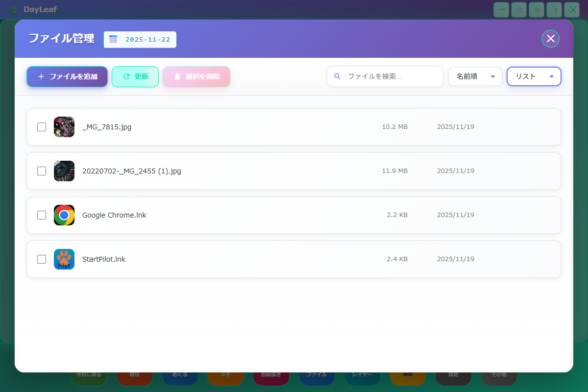Screen dimensions: 588x392
Task: Click the ファイルを検索 search field
Action: pos(390,76)
